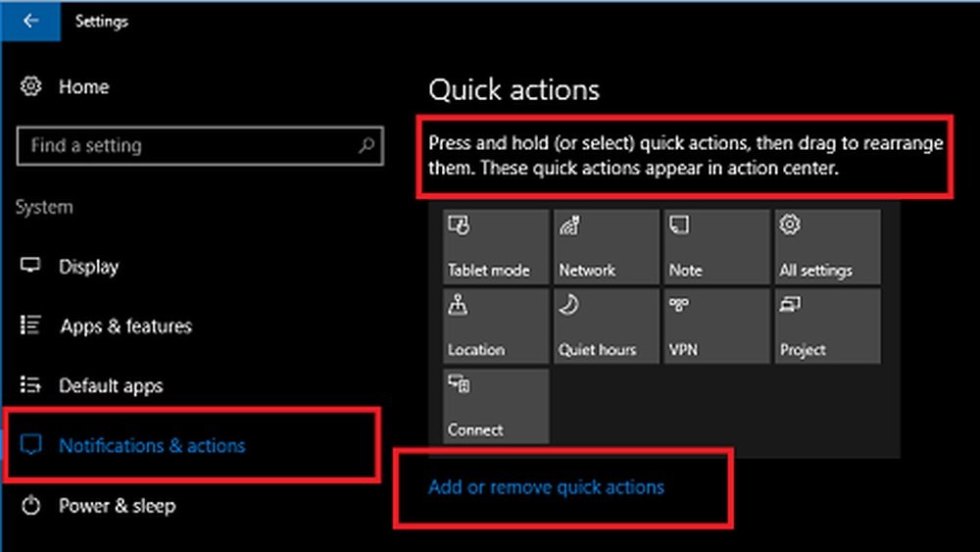
Task: Go to Home in sidebar
Action: [83, 87]
